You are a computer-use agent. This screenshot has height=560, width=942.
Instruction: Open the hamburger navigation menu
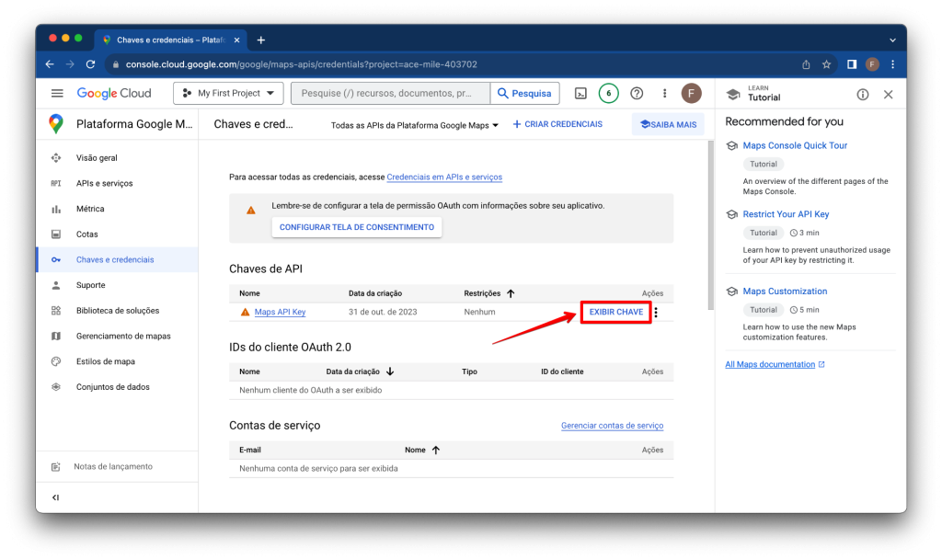point(57,93)
